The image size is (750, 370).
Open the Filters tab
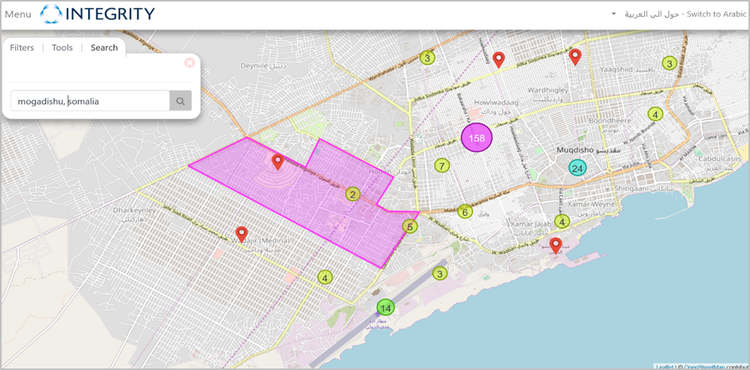22,48
